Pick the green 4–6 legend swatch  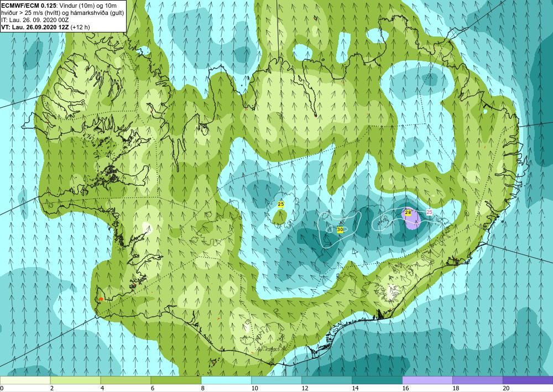point(126,380)
